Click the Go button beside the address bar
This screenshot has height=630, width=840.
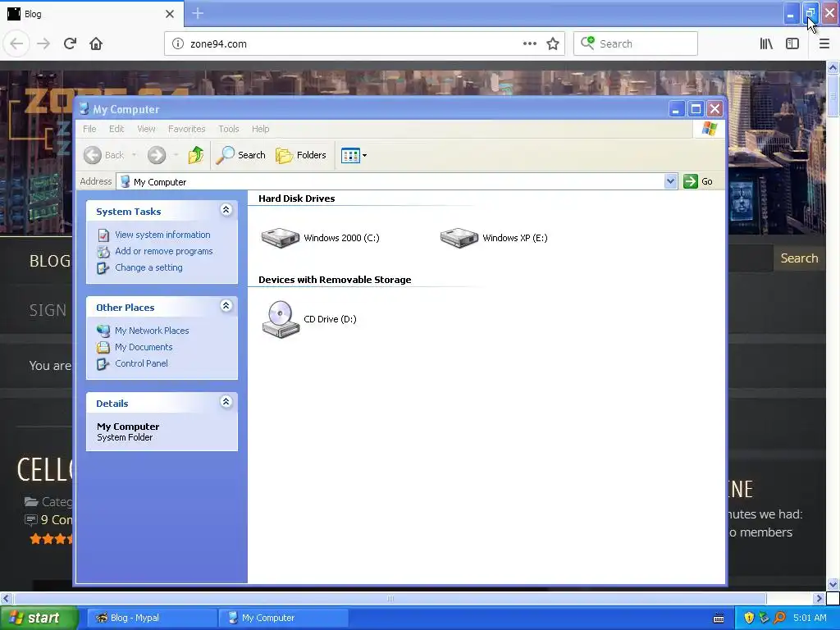698,181
